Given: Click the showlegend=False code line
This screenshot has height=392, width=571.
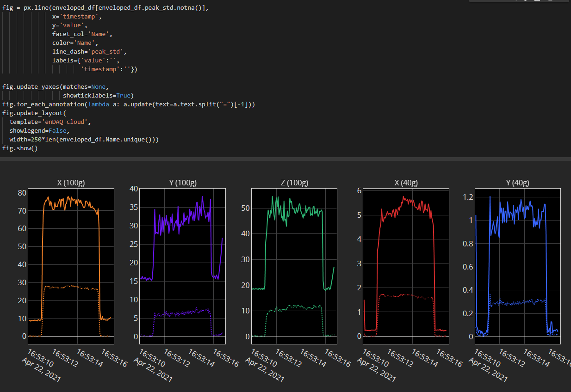Looking at the screenshot, I should pyautogui.click(x=39, y=131).
